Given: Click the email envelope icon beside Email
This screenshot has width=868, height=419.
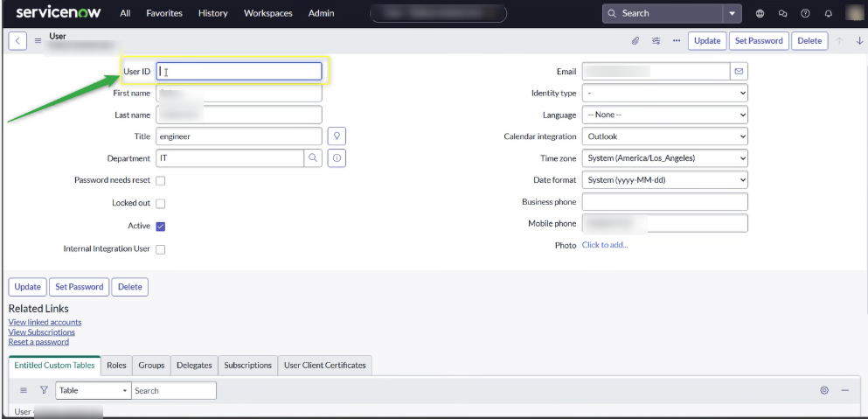Looking at the screenshot, I should click(x=739, y=71).
